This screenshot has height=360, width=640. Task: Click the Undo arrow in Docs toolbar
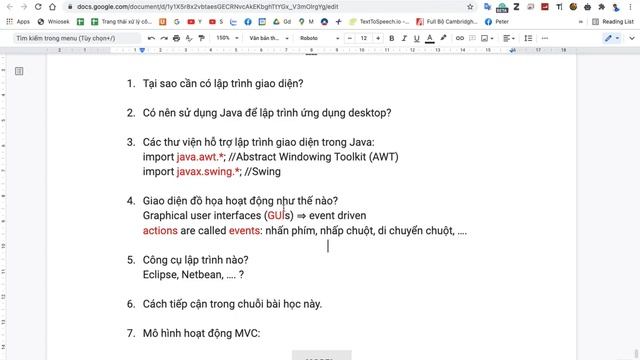[x=151, y=38]
